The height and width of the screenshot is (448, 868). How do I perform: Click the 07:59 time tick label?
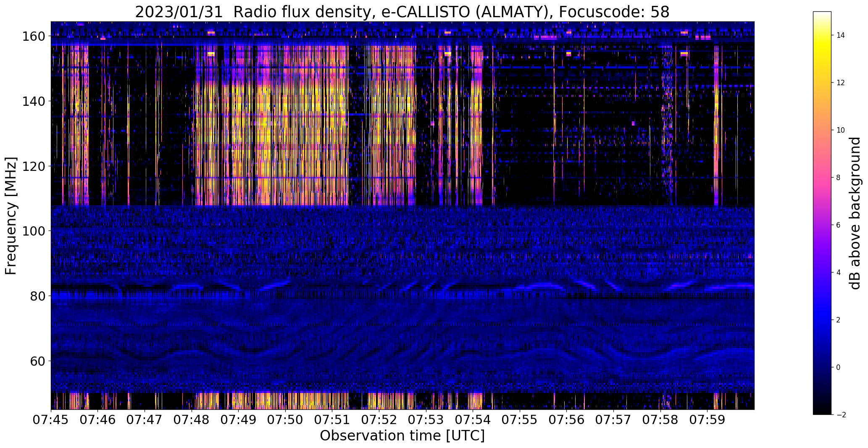[x=708, y=420]
